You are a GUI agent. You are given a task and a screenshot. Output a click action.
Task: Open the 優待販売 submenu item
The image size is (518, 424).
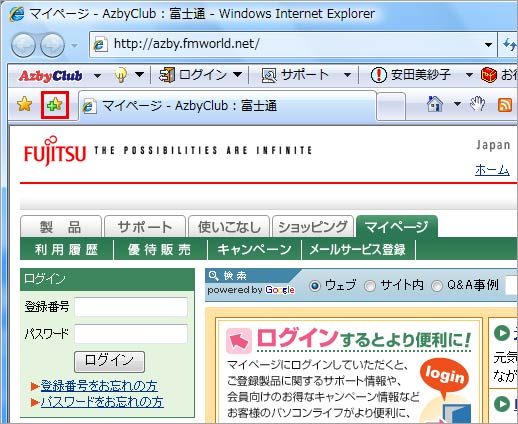(160, 249)
